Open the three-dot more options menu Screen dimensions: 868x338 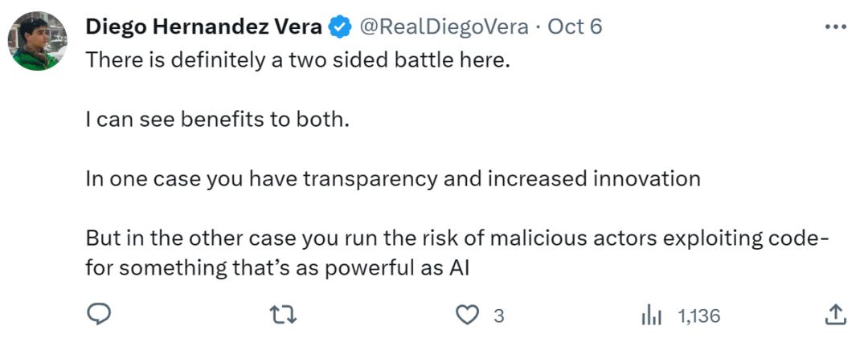click(x=836, y=27)
